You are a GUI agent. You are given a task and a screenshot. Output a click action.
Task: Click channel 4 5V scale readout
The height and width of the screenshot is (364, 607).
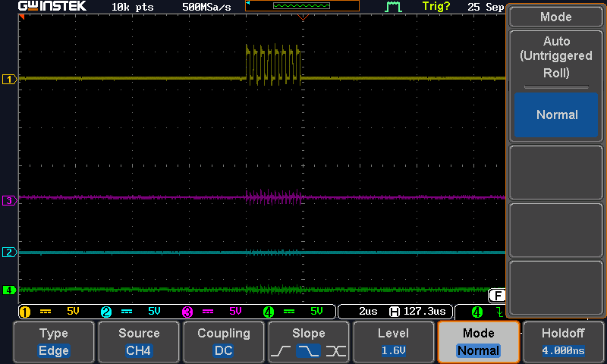click(316, 312)
